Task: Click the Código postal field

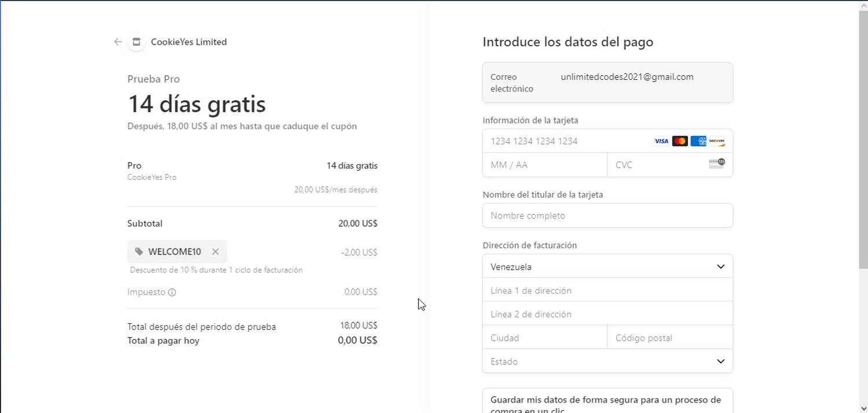Action: pyautogui.click(x=670, y=338)
